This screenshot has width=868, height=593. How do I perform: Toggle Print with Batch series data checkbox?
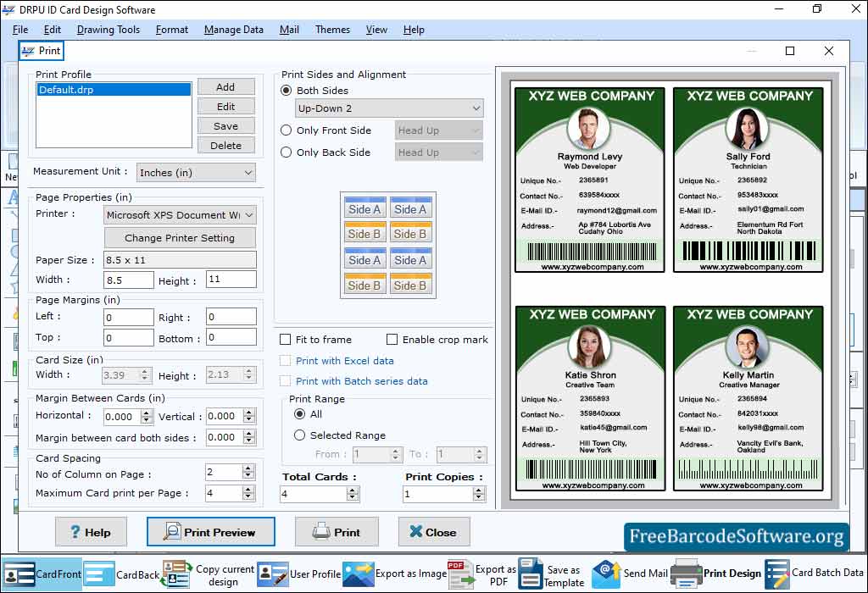(x=286, y=381)
